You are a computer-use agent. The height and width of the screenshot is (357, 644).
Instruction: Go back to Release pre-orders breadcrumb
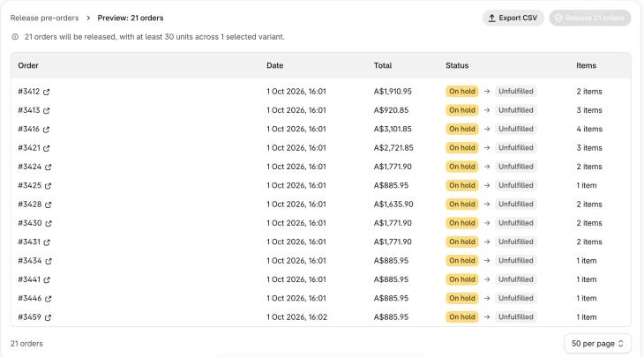(44, 18)
